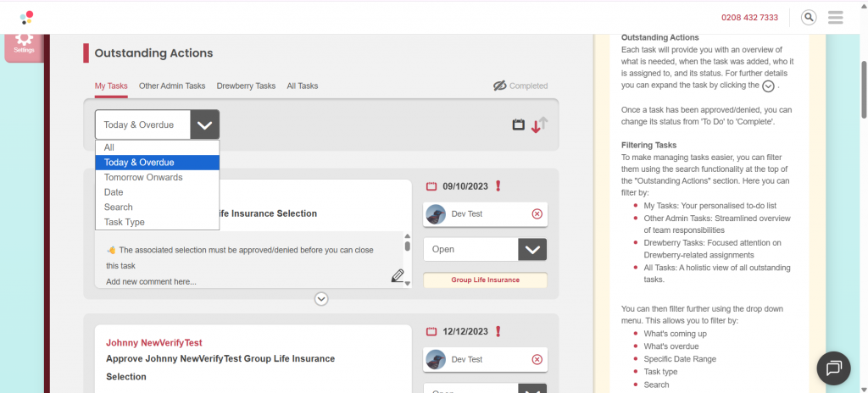Open Johnny NewVerifyTest name link
Viewport: 868px width, 393px height.
tap(153, 343)
